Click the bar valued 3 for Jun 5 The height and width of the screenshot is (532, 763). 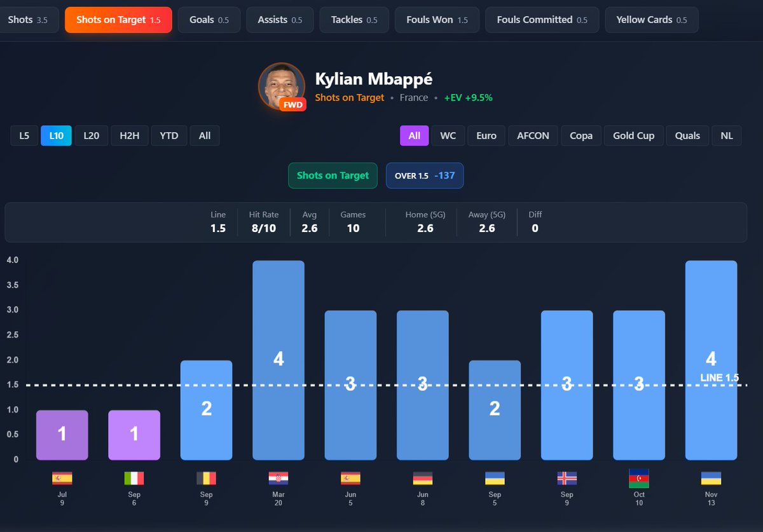[x=350, y=385]
